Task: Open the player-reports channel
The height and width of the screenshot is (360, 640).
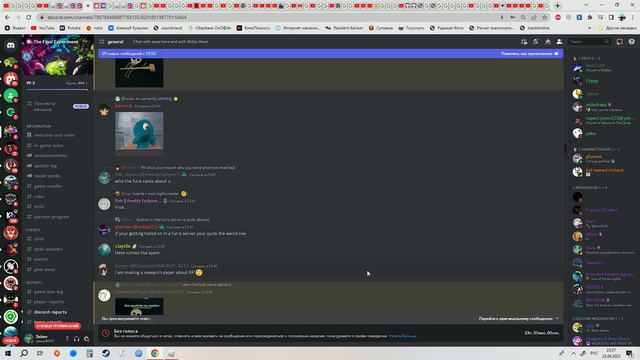Action: (49, 302)
